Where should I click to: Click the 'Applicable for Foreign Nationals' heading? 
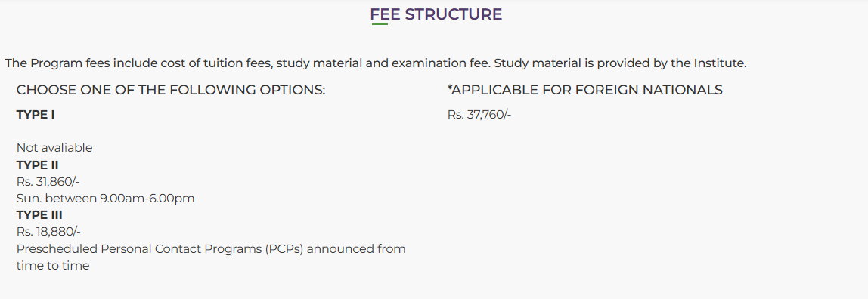click(x=584, y=90)
